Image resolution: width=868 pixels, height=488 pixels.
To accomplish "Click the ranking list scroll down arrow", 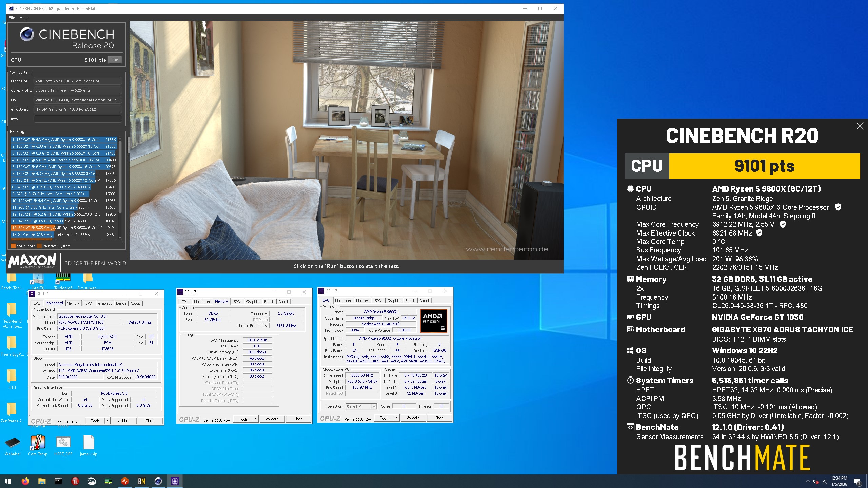I will (x=120, y=238).
